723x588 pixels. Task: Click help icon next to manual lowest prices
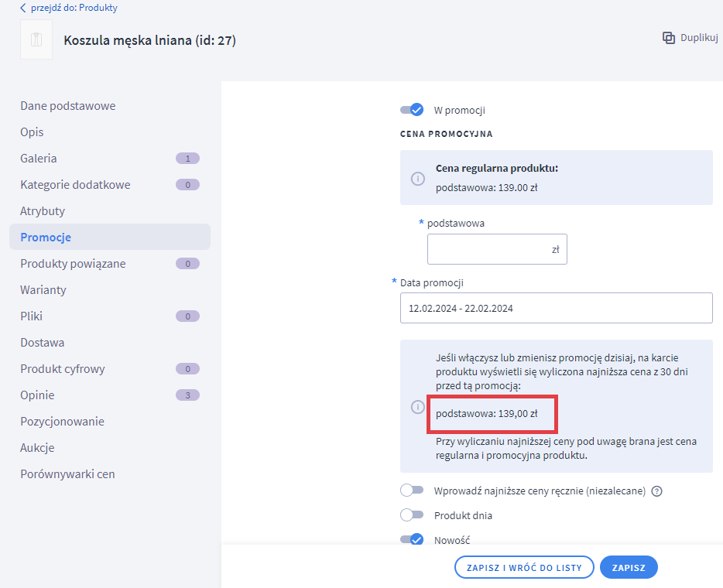(x=657, y=491)
